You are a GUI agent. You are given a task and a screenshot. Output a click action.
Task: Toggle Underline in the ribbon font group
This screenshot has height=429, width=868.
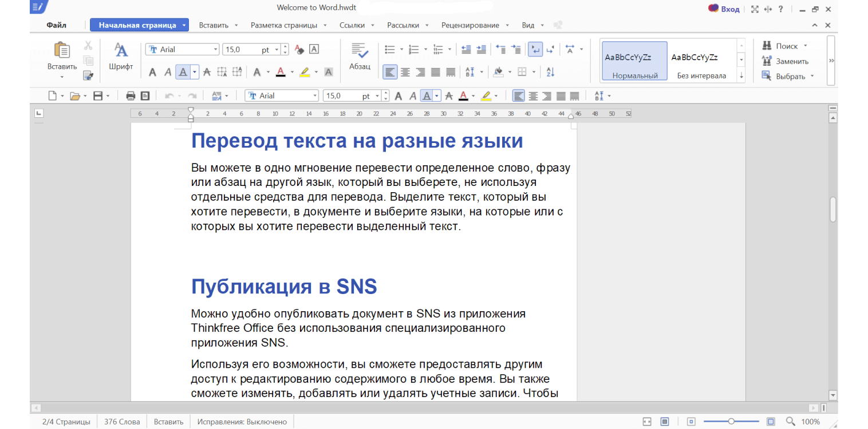click(x=183, y=72)
